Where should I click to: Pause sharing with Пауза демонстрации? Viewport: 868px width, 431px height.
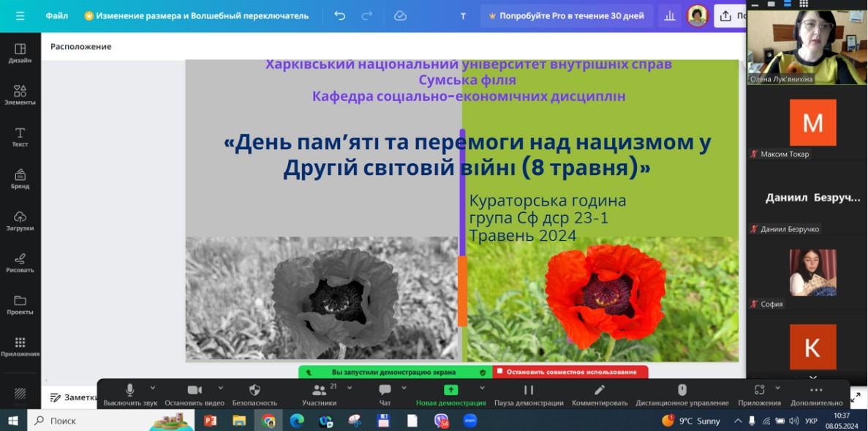coord(529,394)
